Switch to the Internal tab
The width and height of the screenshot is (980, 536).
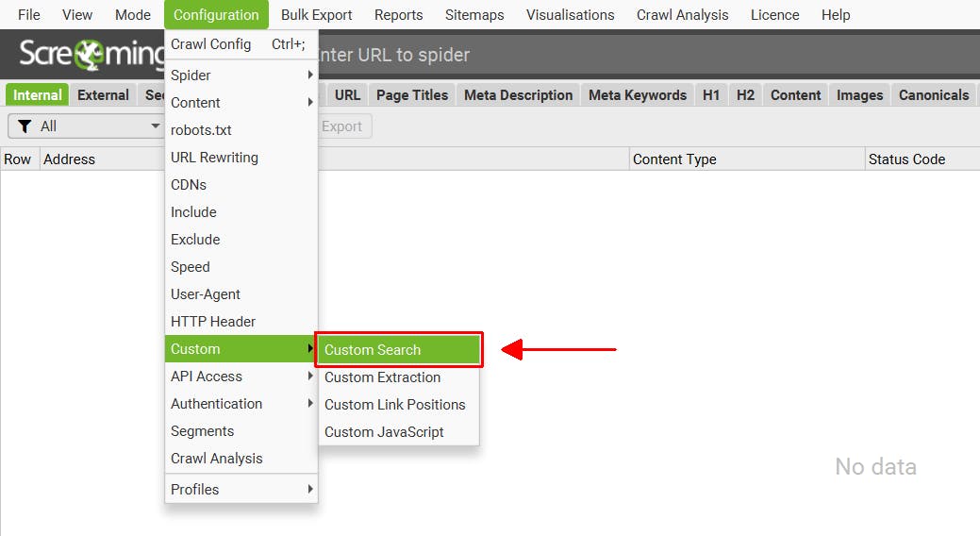(38, 95)
